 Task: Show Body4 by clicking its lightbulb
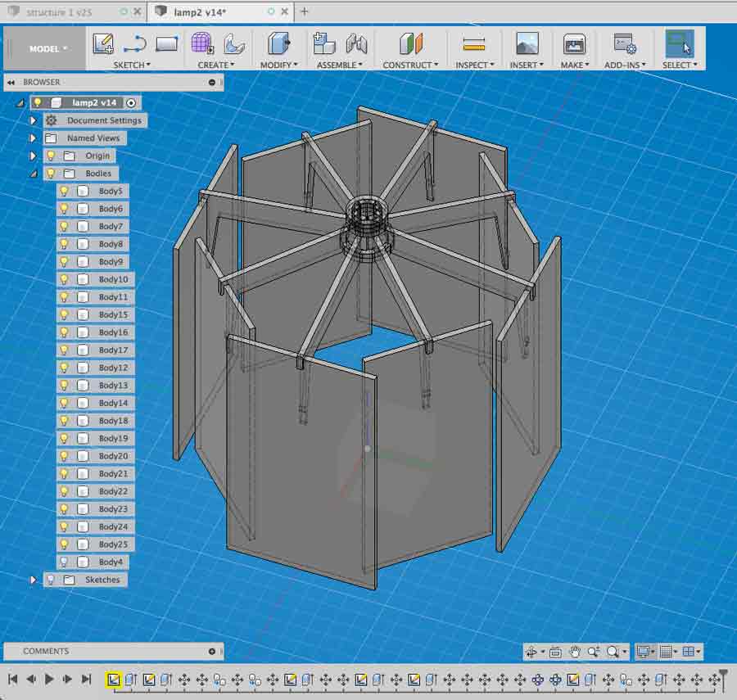tap(65, 562)
